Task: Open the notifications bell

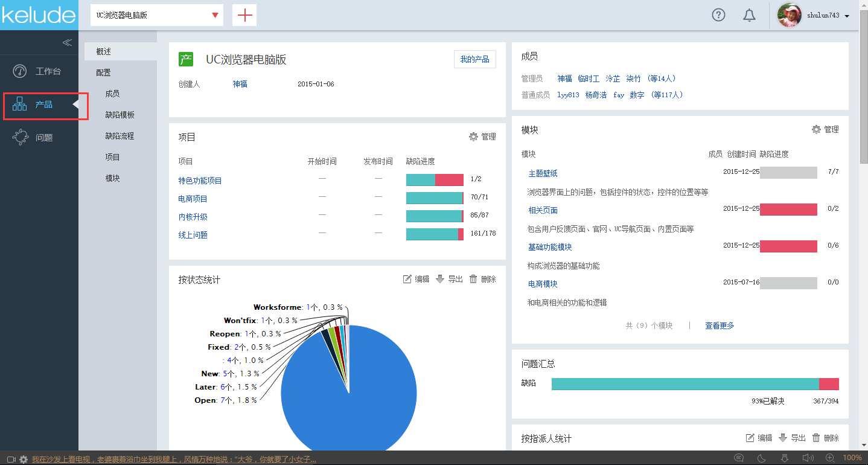Action: click(749, 16)
